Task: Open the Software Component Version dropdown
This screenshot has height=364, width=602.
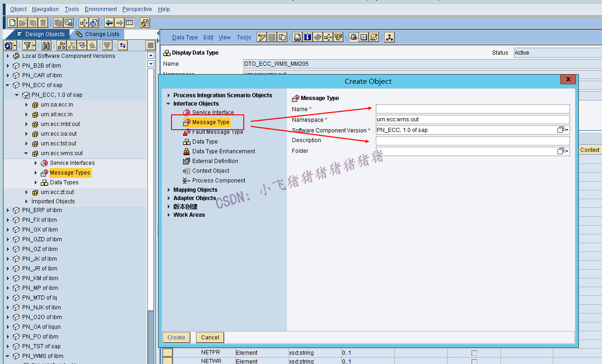Action: 563,130
